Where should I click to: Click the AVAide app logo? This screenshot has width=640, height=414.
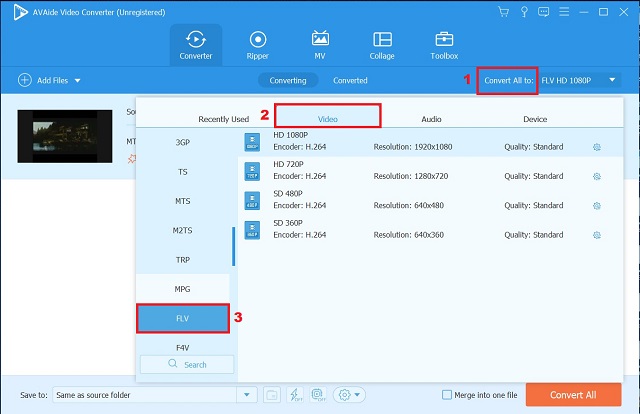click(x=20, y=12)
